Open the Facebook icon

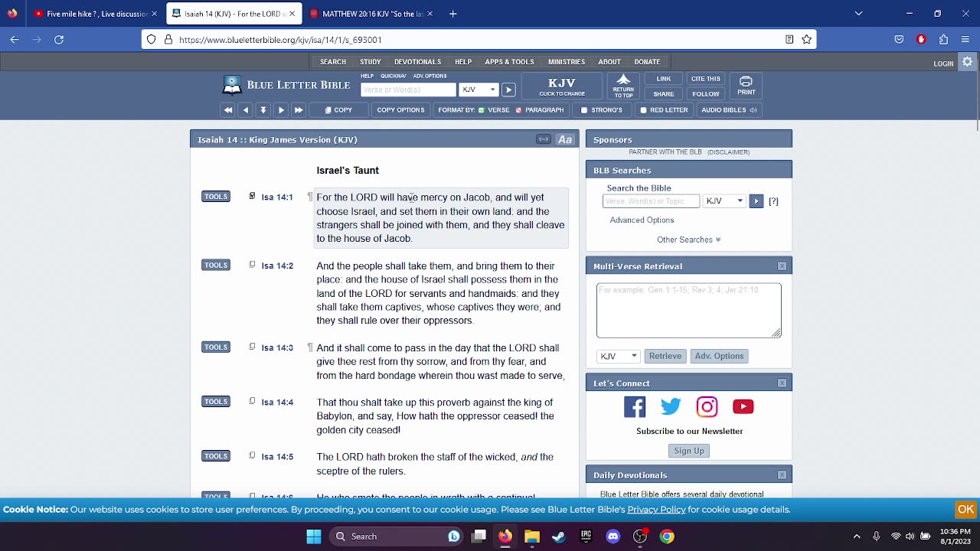pos(635,406)
